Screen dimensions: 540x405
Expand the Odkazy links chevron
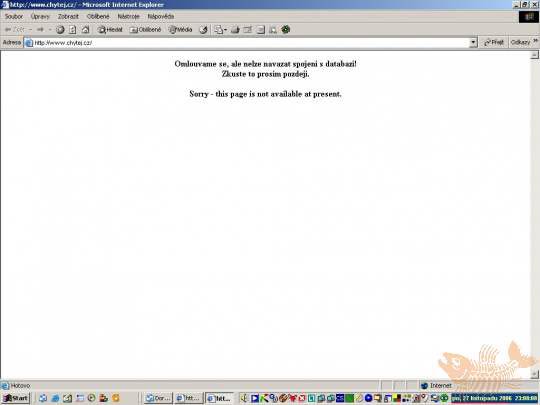pos(536,41)
